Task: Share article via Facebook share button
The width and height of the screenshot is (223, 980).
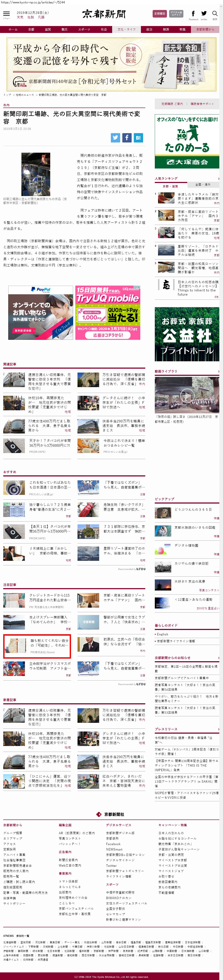Action: point(127,137)
